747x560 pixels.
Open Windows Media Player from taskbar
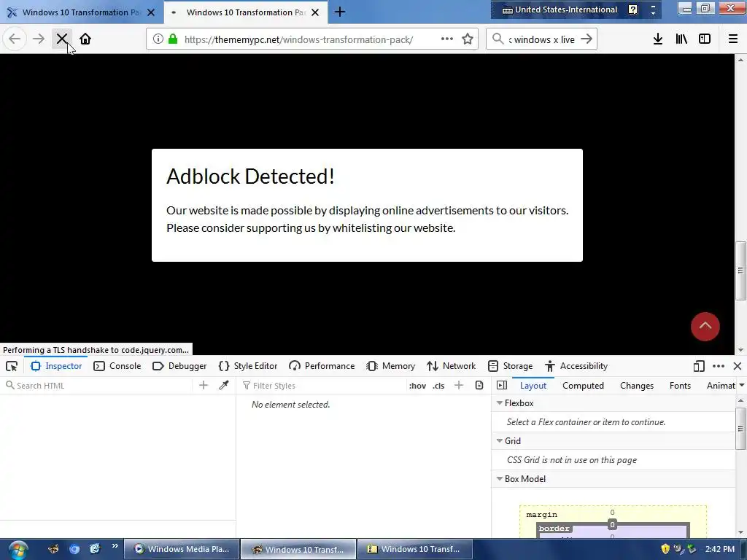coord(182,549)
